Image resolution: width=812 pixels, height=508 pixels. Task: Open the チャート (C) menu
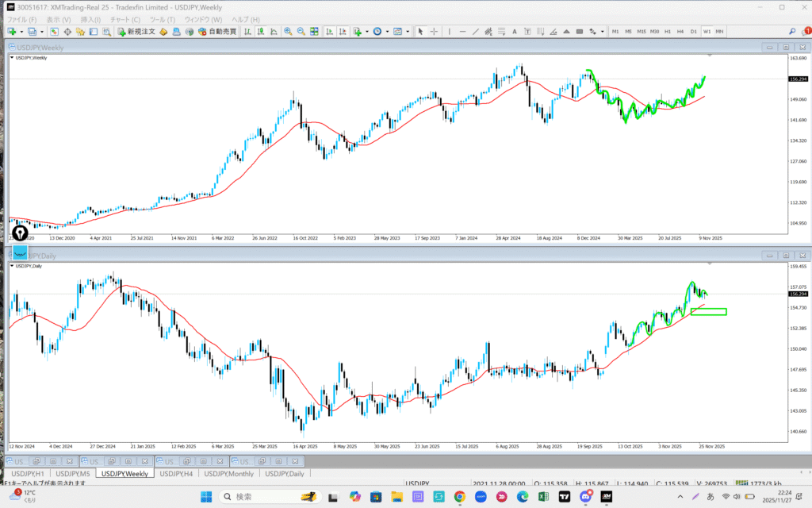pyautogui.click(x=124, y=19)
